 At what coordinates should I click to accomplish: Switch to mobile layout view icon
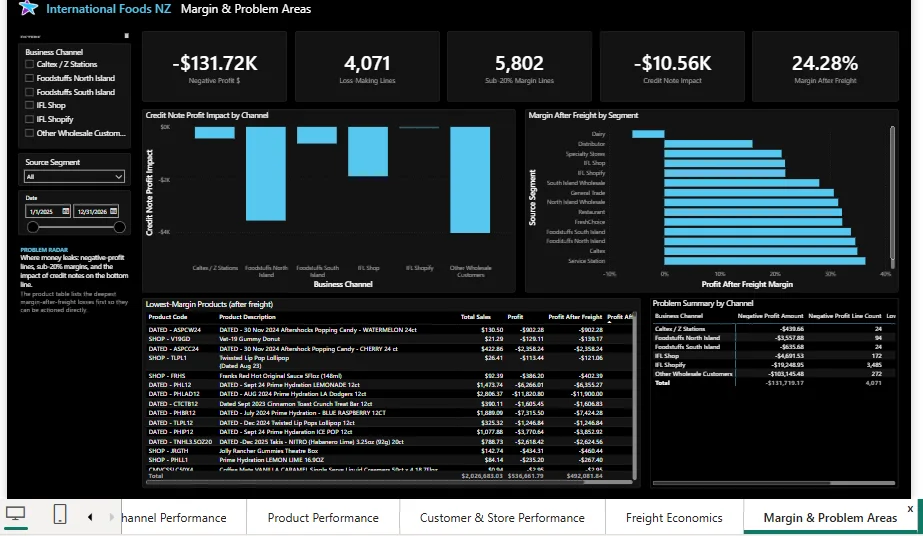click(x=60, y=514)
